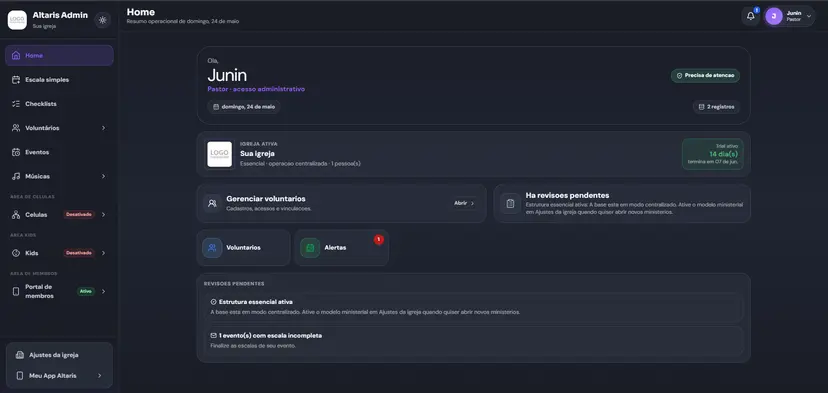Click the Ajustes da igreja building icon
Screen dimensions: 828x393
tap(20, 355)
